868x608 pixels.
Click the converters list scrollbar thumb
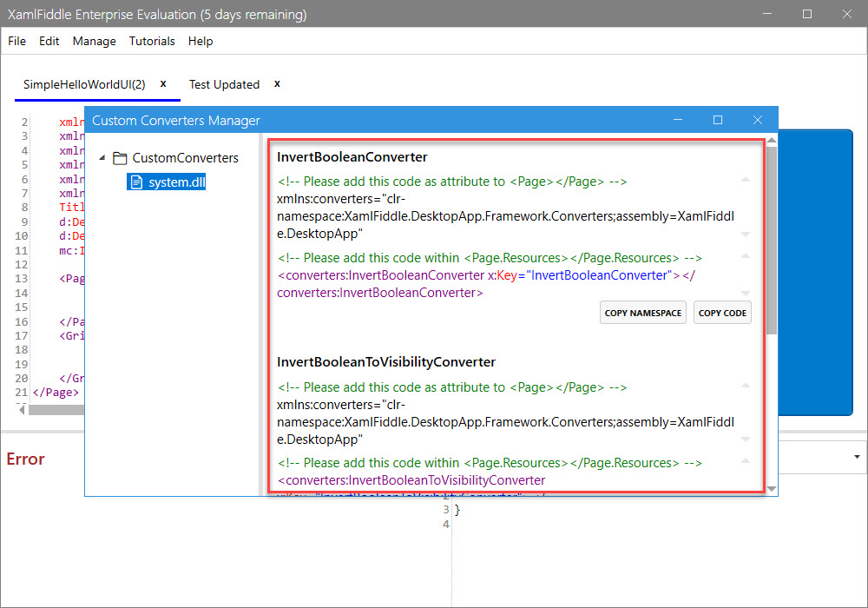(x=771, y=240)
